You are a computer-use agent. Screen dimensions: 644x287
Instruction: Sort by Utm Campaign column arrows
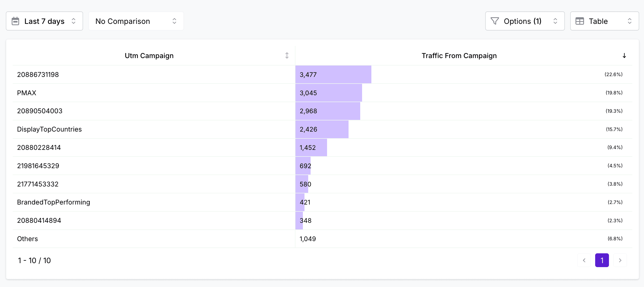coord(287,55)
